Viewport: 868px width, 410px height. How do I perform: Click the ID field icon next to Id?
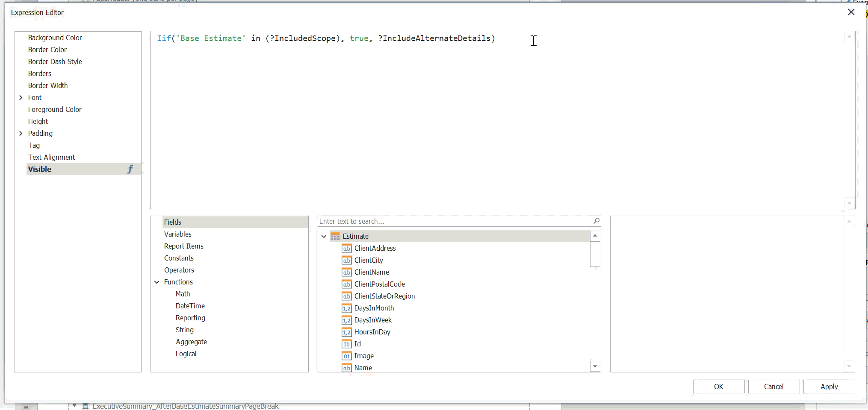click(x=346, y=344)
